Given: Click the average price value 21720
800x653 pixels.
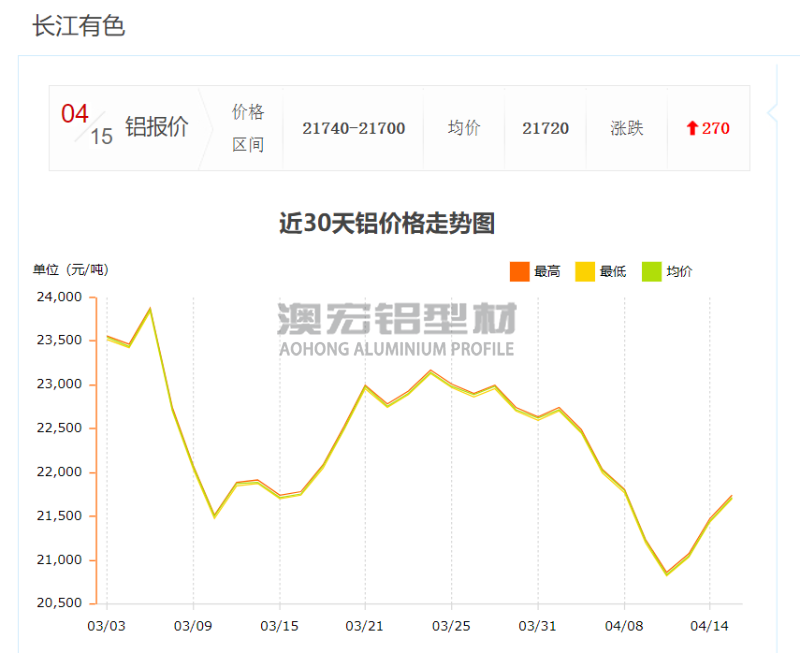Looking at the screenshot, I should pos(545,128).
